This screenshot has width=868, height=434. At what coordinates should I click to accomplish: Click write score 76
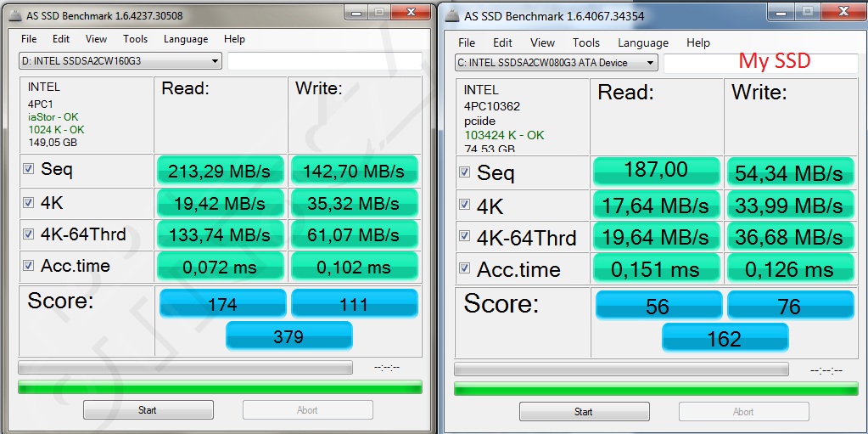coord(791,306)
